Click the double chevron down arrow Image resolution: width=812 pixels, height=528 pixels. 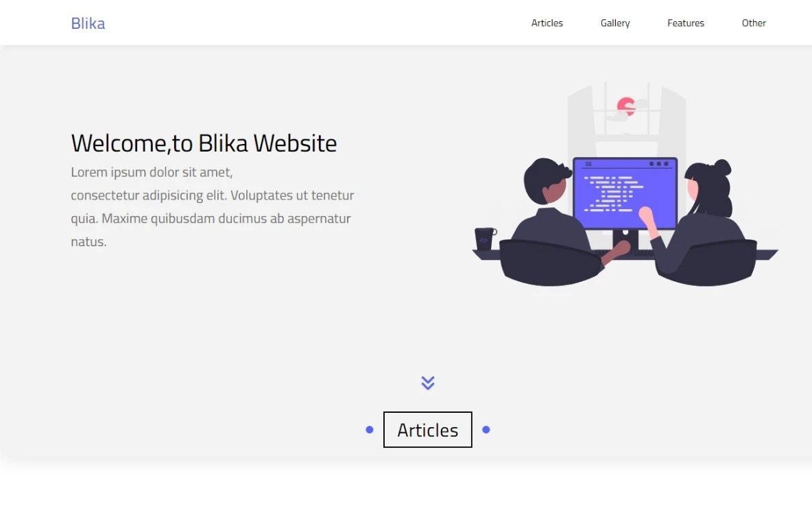point(428,383)
